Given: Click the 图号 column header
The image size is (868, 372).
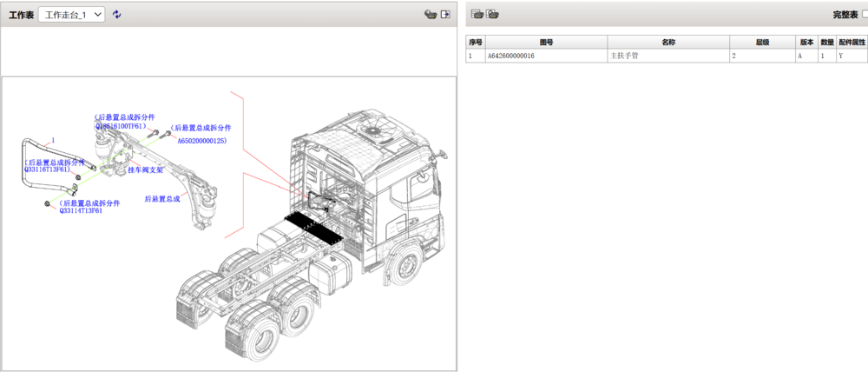Looking at the screenshot, I should [546, 42].
